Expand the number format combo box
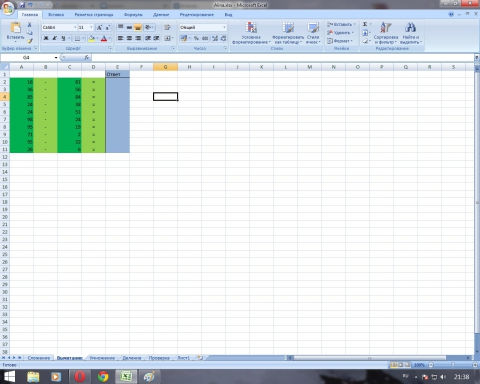480x384 pixels. (x=224, y=27)
